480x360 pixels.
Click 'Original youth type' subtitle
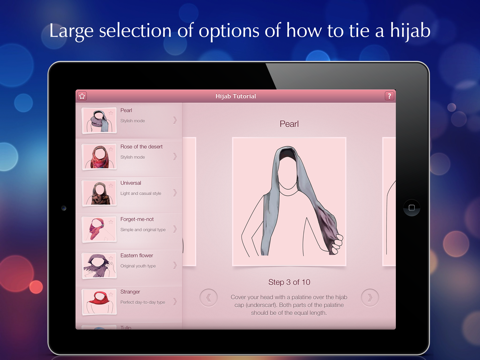click(x=138, y=266)
